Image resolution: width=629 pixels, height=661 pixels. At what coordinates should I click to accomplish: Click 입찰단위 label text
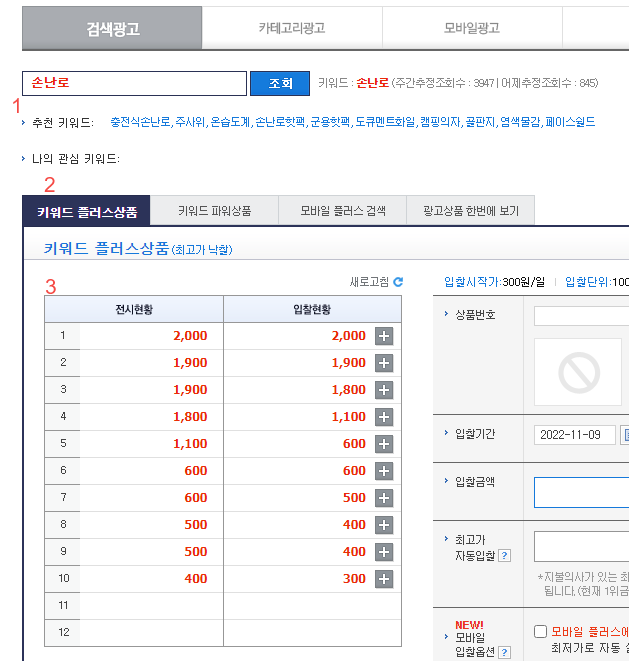click(x=587, y=282)
